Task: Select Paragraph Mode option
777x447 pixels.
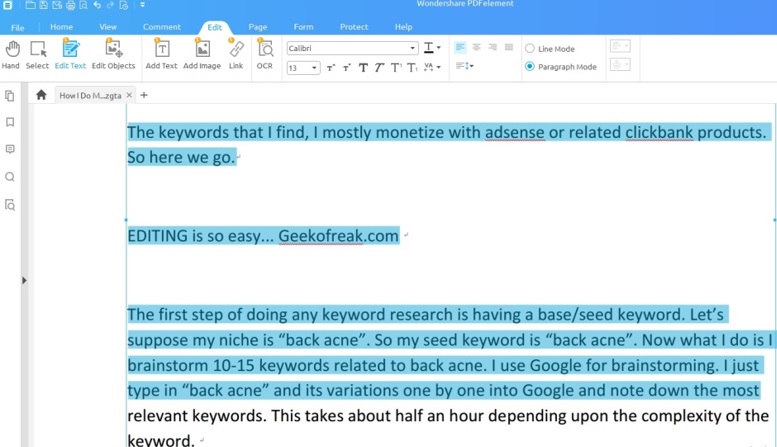Action: tap(530, 67)
